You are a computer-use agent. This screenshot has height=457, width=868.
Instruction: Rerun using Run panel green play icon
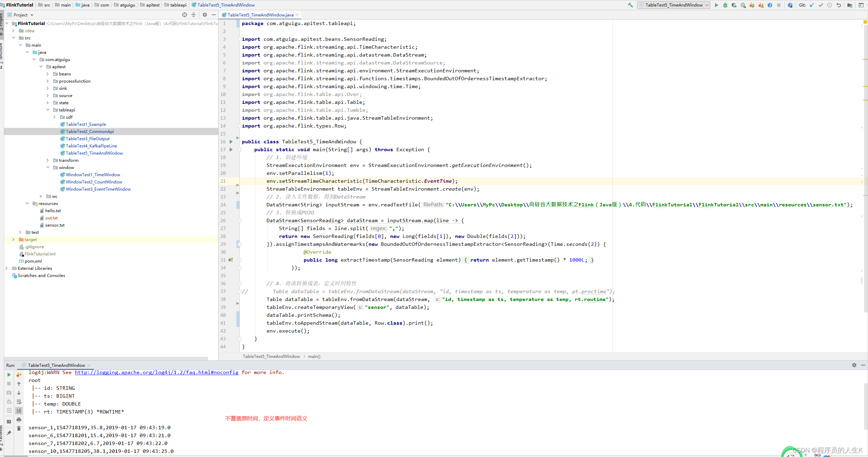[9, 375]
